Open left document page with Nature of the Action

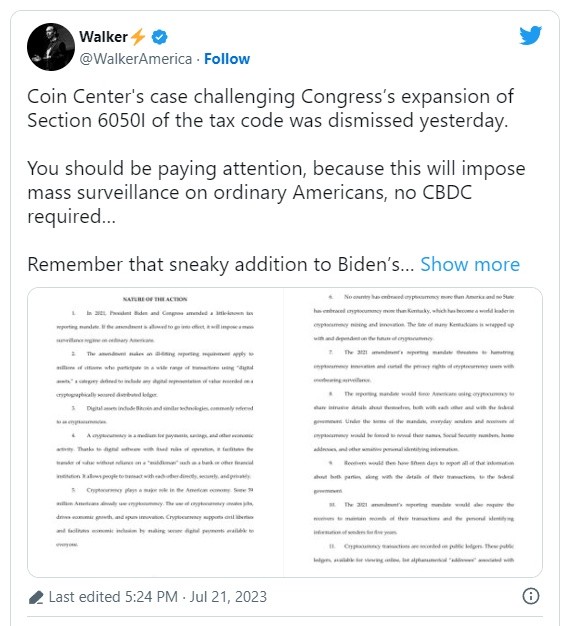155,432
